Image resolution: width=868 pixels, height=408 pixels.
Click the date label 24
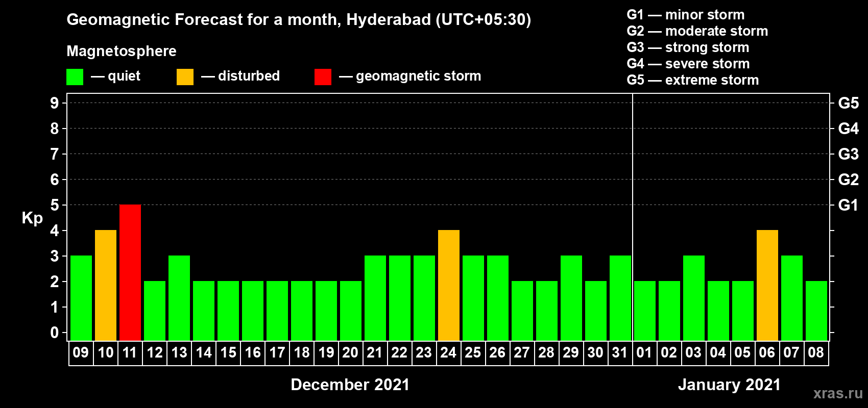[448, 352]
